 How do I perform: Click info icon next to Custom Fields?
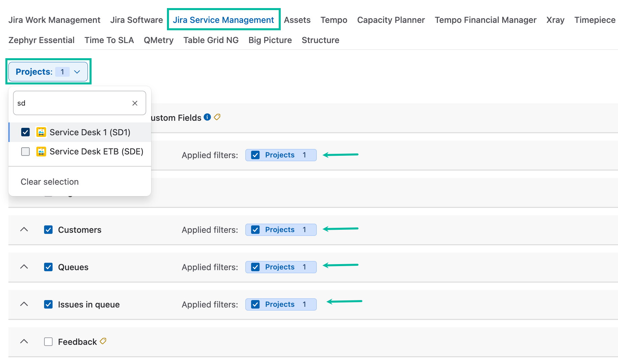[x=207, y=117]
